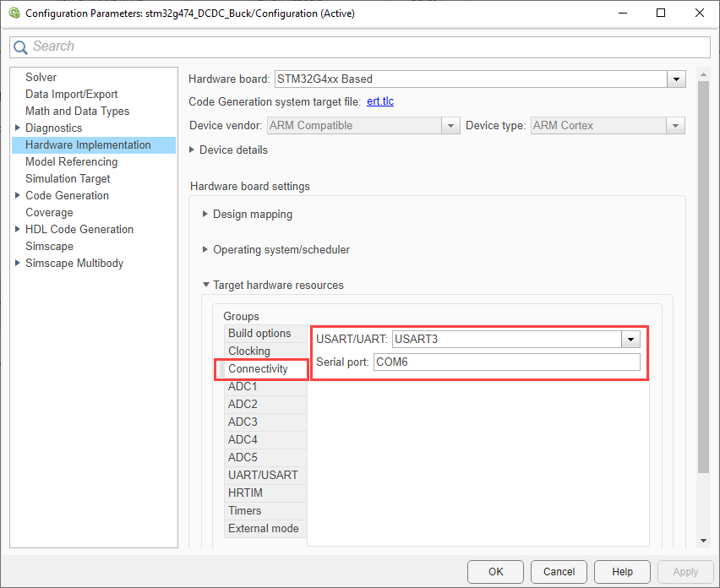The image size is (720, 588).
Task: Expand the Device details section
Action: tap(193, 150)
